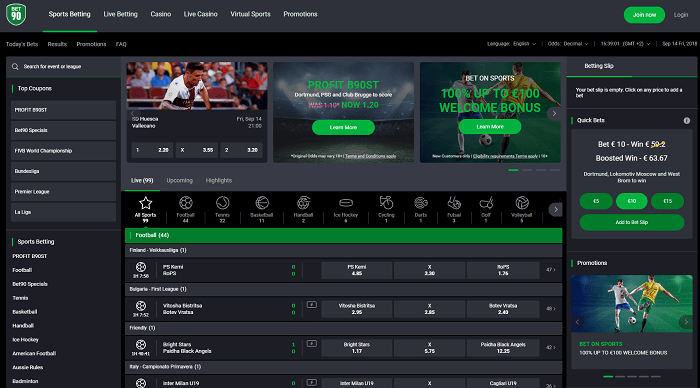Click the search for event or league field
700x388 pixels.
pos(63,67)
